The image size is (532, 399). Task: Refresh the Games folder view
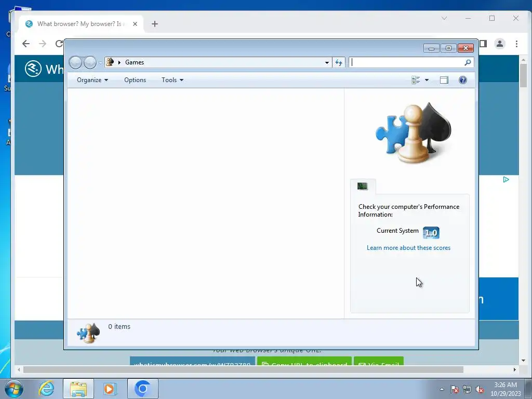pyautogui.click(x=339, y=62)
